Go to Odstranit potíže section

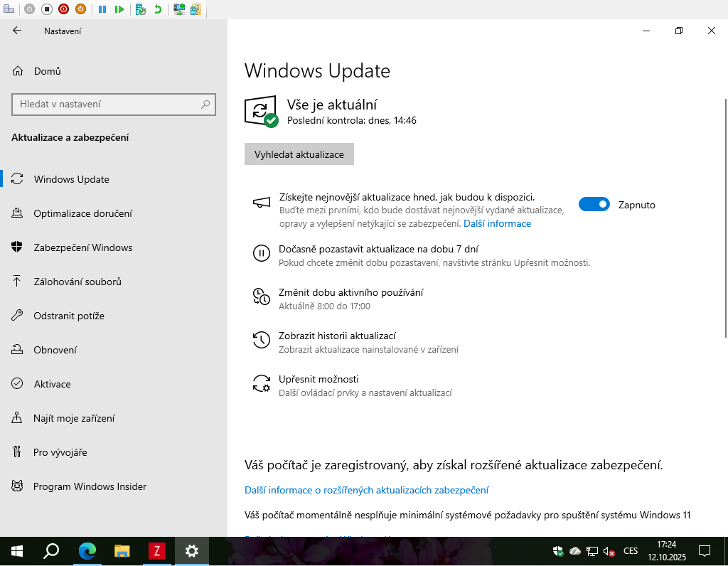click(69, 316)
